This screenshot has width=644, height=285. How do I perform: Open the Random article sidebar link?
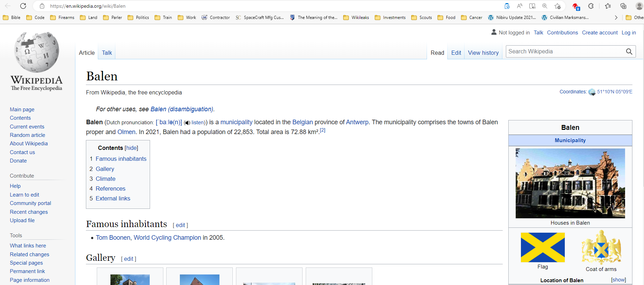[27, 135]
